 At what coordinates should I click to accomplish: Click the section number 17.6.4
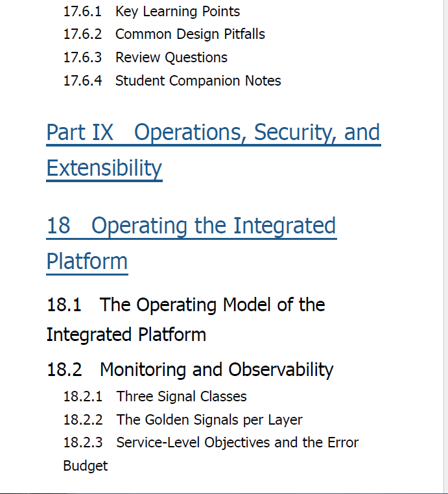point(82,80)
